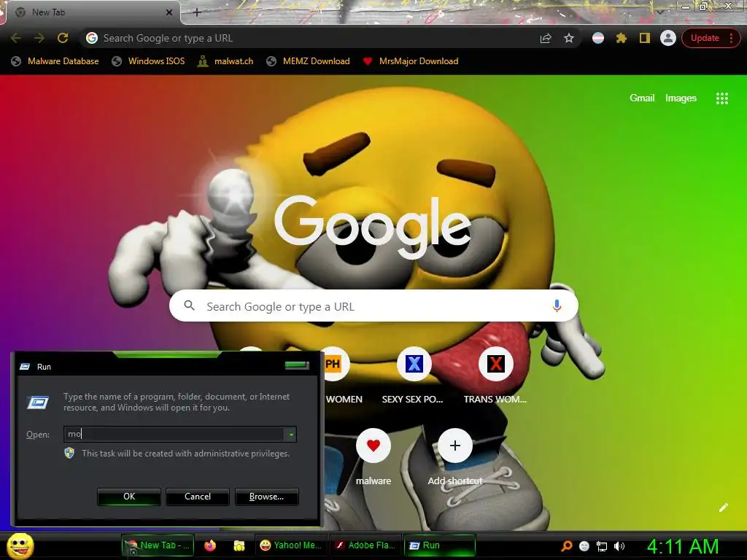This screenshot has height=560, width=747.
Task: Click the browser back arrow
Action: coord(16,38)
